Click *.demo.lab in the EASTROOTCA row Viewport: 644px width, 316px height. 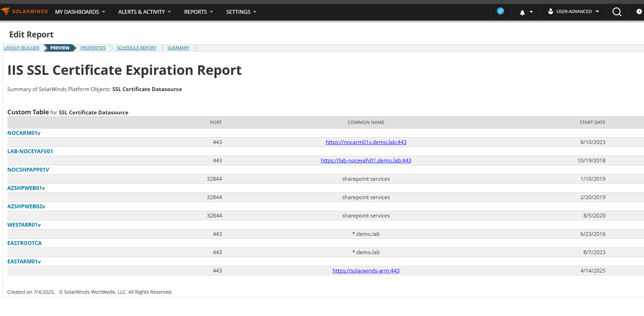point(366,252)
